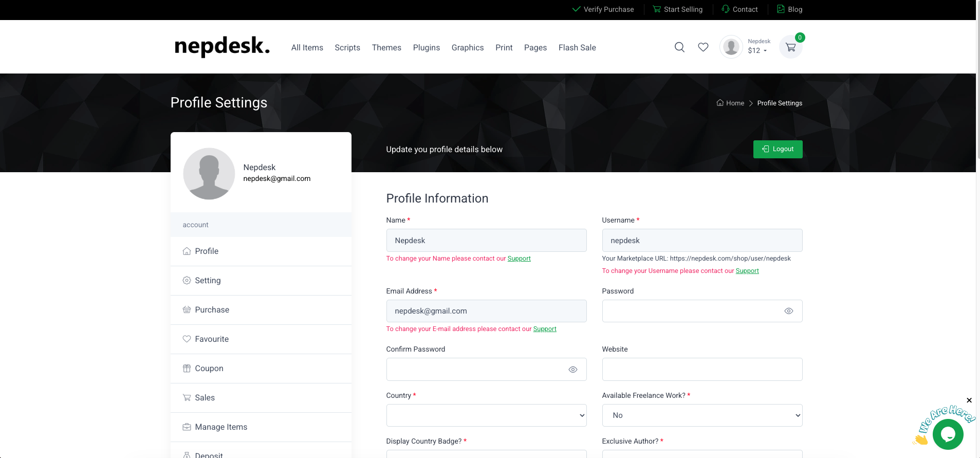Open the shopping cart icon

tap(790, 47)
